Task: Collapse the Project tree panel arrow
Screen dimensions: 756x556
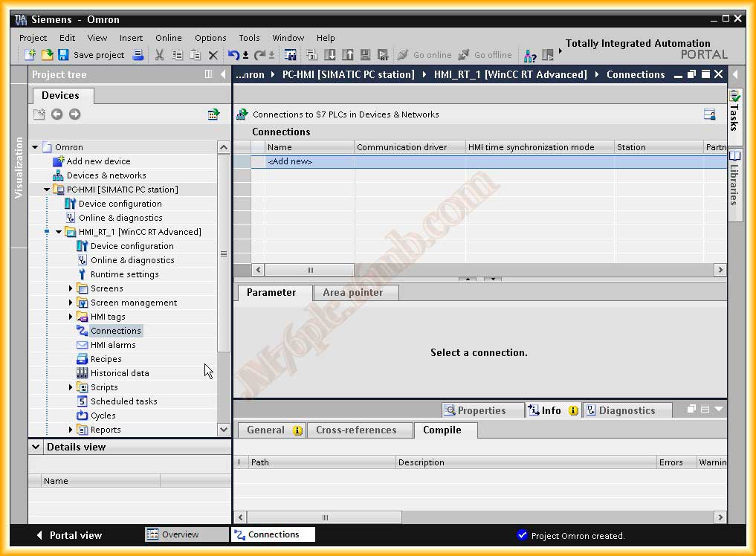Action: (x=222, y=74)
